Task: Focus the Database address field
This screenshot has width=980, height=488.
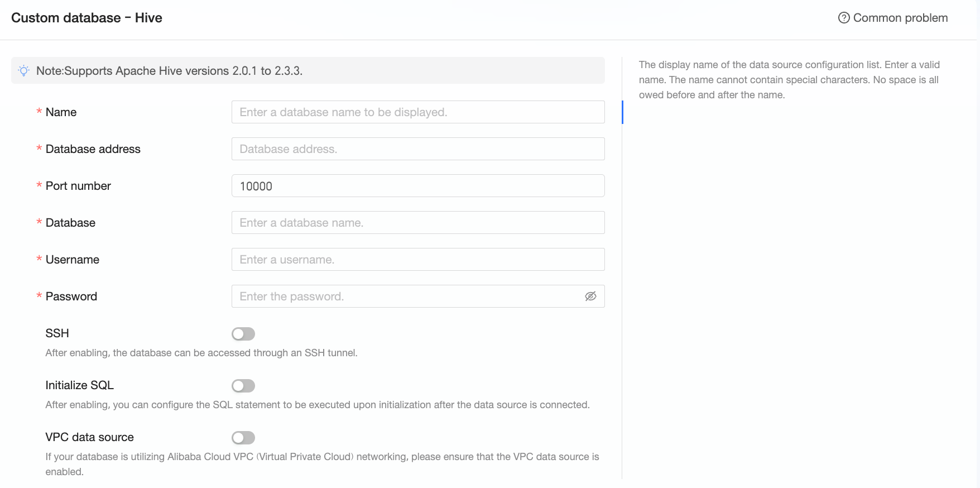Action: click(417, 149)
